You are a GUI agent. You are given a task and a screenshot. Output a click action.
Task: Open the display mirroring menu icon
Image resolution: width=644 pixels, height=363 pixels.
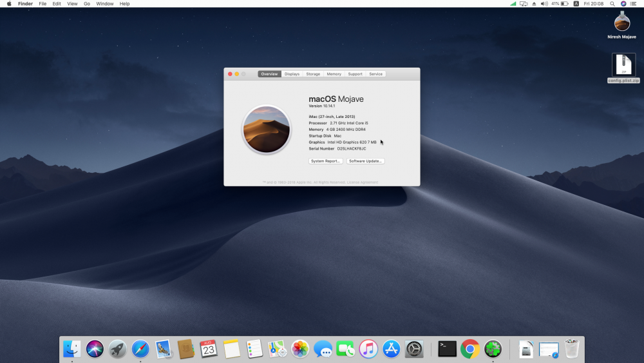[x=524, y=4]
